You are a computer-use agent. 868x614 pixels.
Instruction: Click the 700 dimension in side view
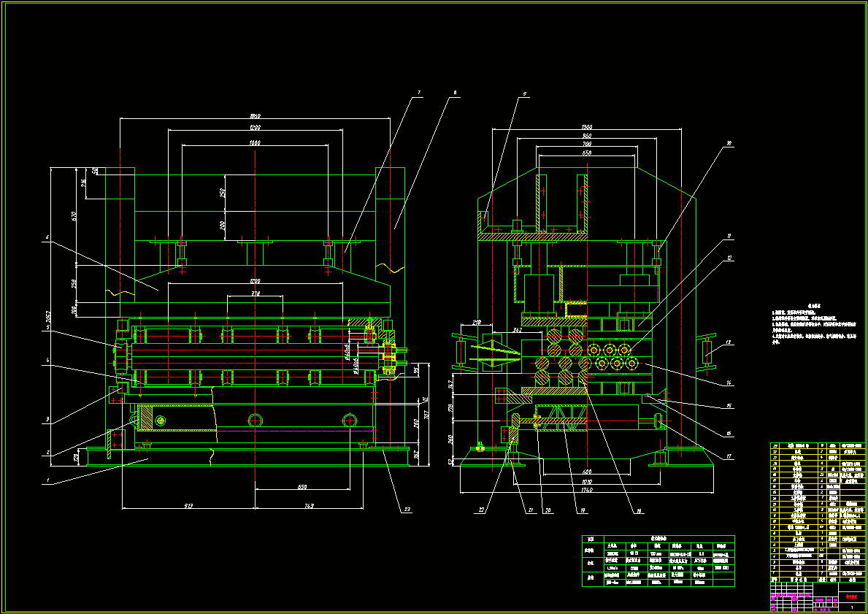point(587,144)
